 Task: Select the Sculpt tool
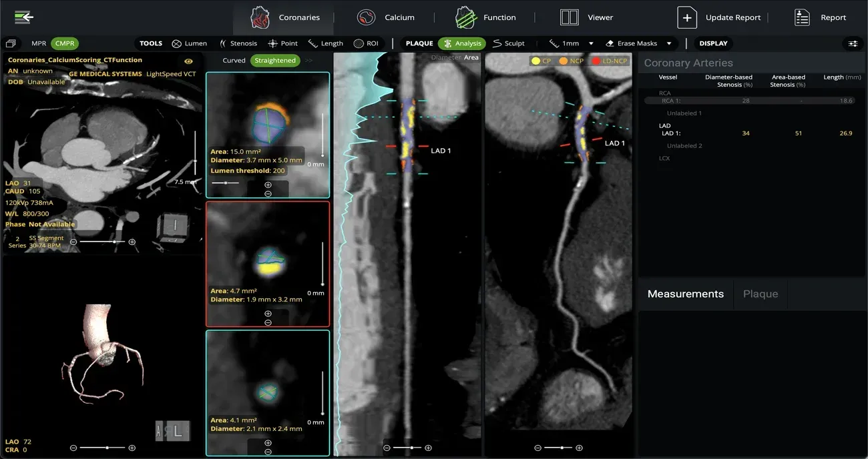[509, 43]
